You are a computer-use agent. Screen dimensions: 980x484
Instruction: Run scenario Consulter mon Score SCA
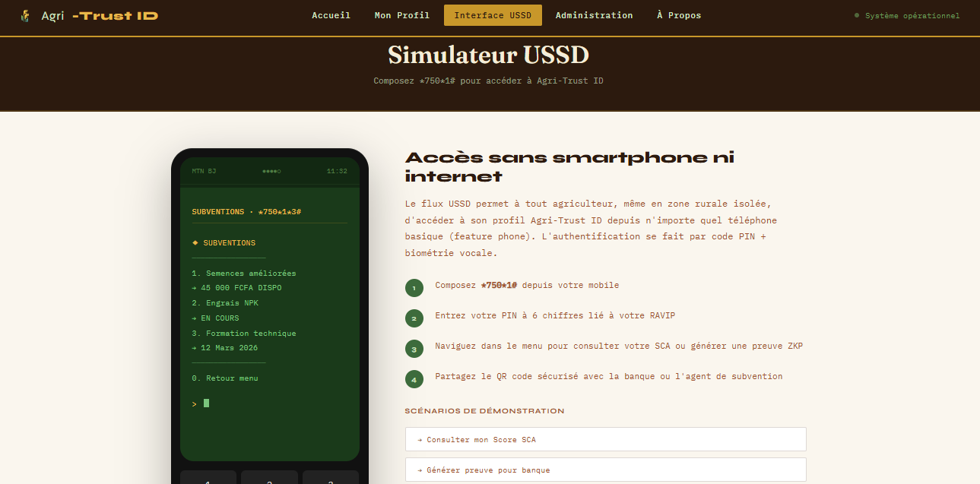click(606, 439)
